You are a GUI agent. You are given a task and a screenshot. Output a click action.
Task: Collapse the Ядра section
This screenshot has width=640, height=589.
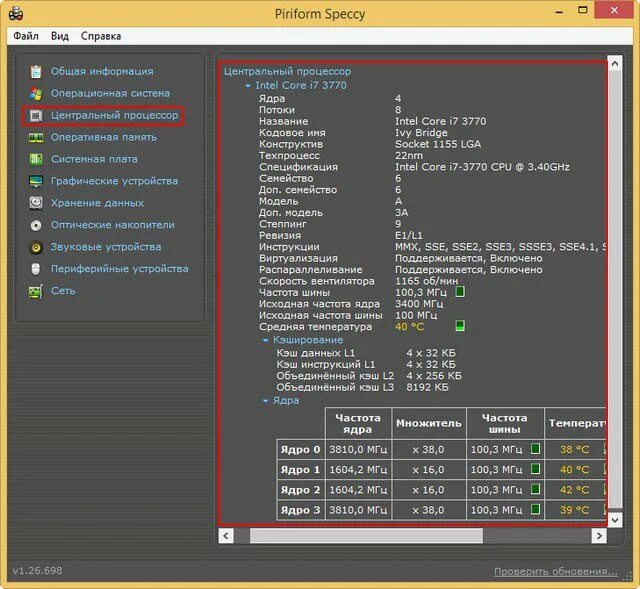265,401
